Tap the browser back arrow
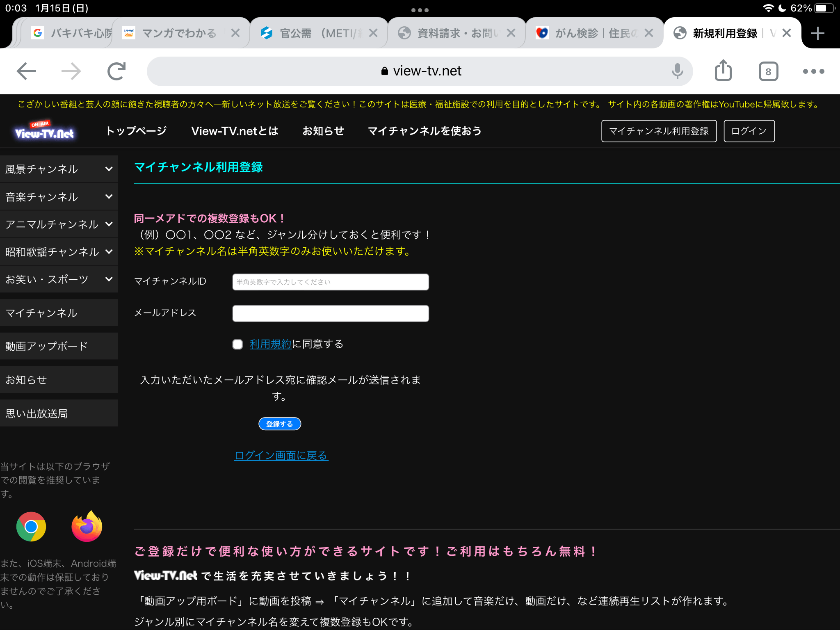The width and height of the screenshot is (840, 630). point(27,71)
